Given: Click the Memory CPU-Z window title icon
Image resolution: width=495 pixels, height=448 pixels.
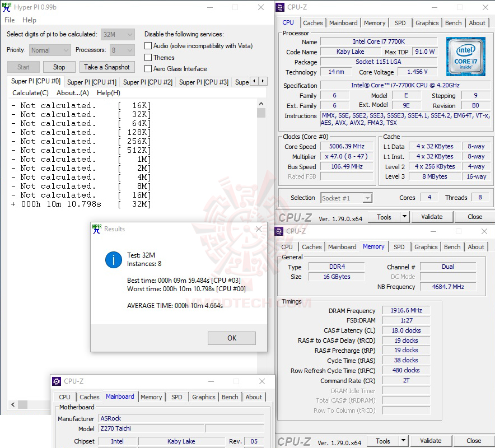Looking at the screenshot, I should pos(279,231).
